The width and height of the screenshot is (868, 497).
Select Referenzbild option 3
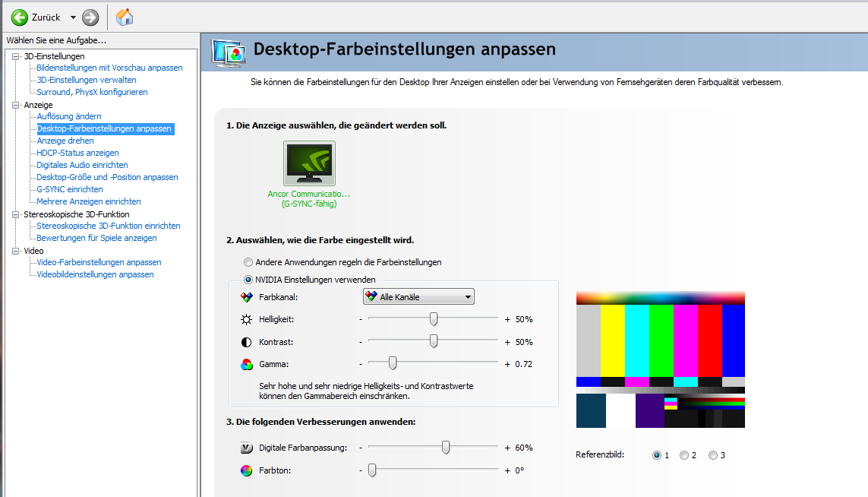713,455
